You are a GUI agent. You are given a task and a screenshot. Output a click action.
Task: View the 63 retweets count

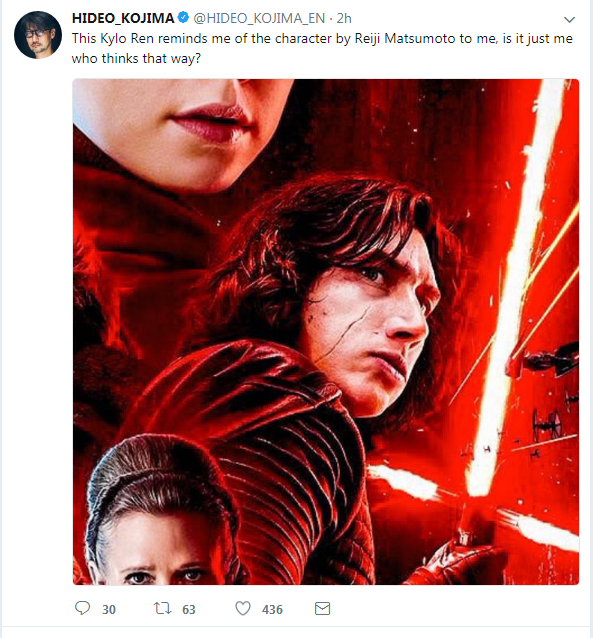tap(189, 610)
